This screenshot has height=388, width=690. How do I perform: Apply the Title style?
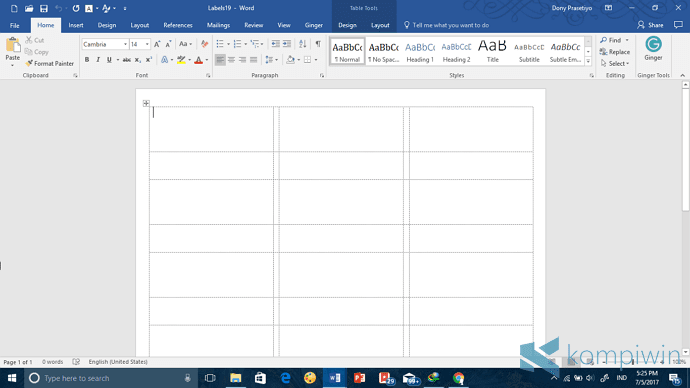492,51
